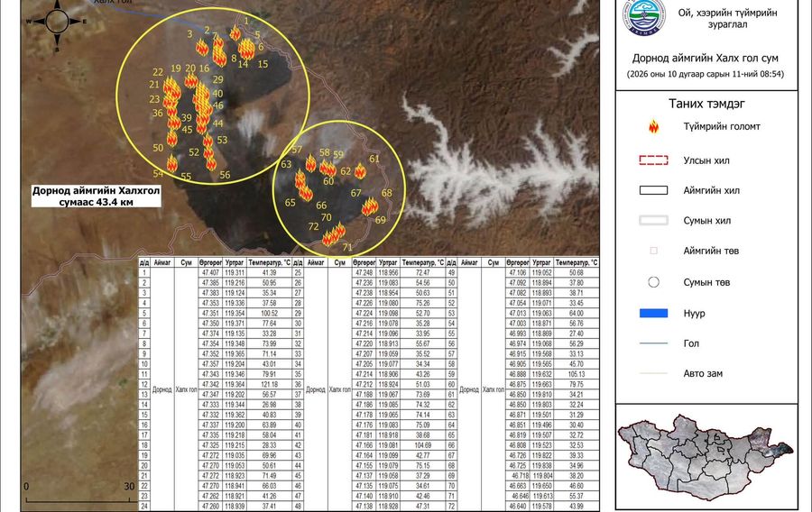The width and height of the screenshot is (812, 512).
Task: Click the Сумын төв legend label
Action: point(706,282)
